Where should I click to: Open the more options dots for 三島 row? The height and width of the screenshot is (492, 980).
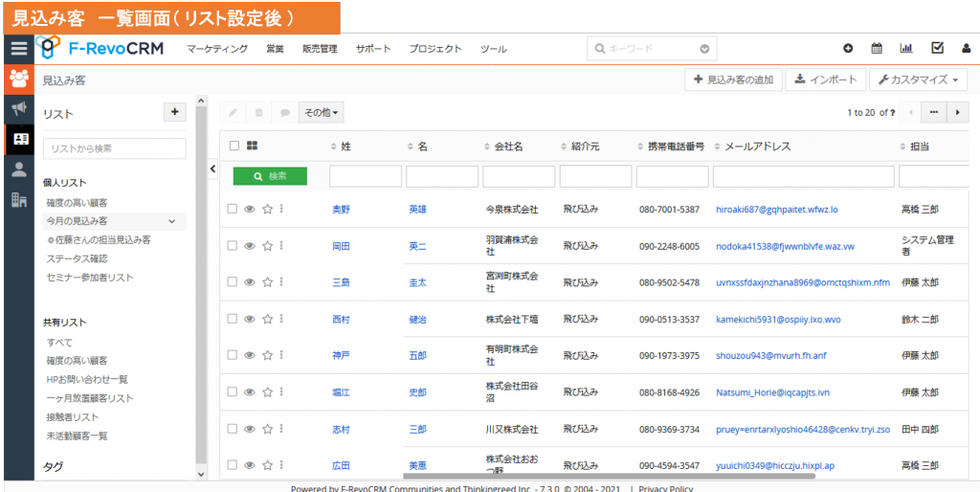coord(281,282)
